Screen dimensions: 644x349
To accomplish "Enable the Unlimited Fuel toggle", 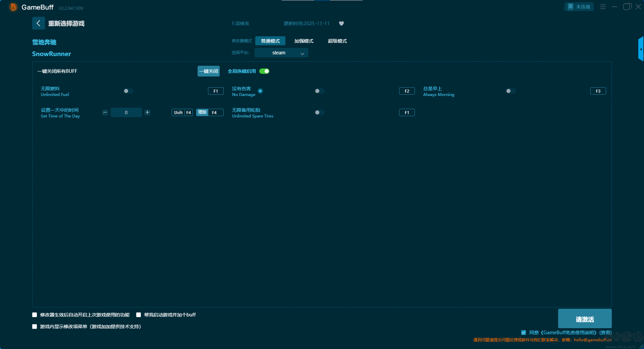I will click(x=128, y=91).
